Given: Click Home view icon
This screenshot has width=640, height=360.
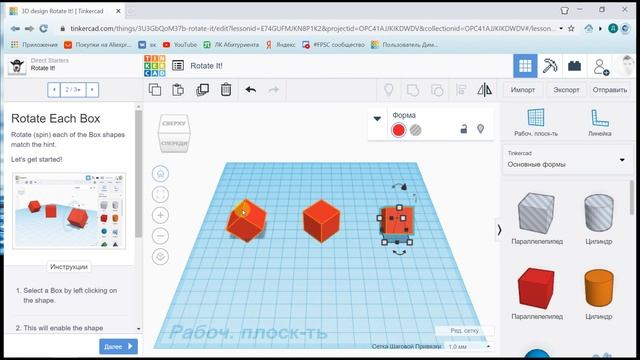Looking at the screenshot, I should pyautogui.click(x=160, y=173).
